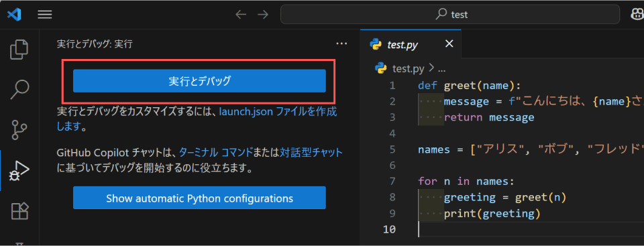
Task: Select the Run and Debug activity icon
Action: [x=19, y=170]
